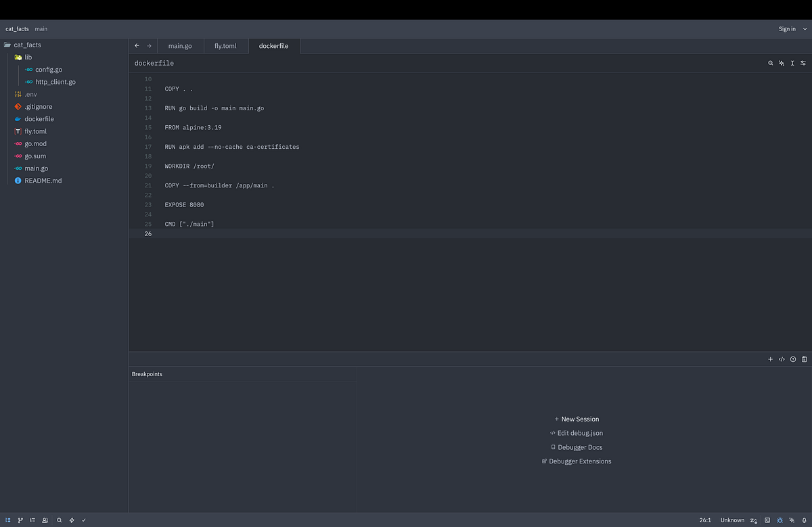Click the diagnostics checkmark icon
The image size is (812, 527).
pyautogui.click(x=84, y=520)
